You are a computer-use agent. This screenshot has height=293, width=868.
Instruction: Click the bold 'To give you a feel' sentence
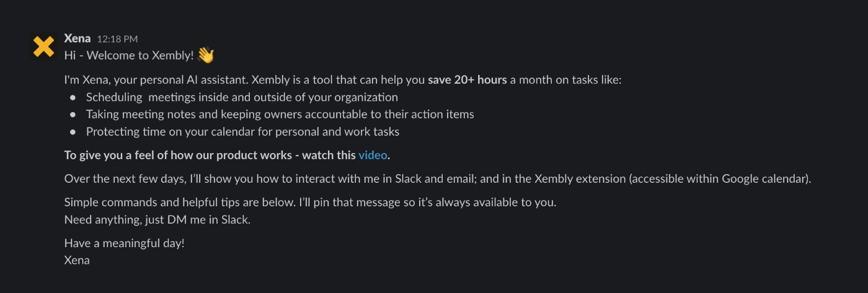tap(211, 155)
